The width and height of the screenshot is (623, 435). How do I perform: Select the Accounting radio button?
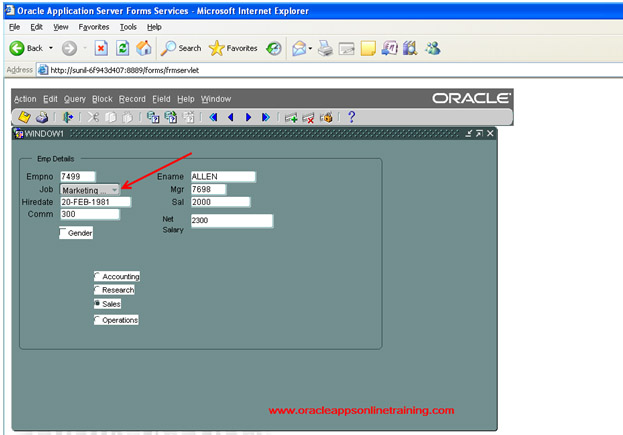(x=97, y=276)
